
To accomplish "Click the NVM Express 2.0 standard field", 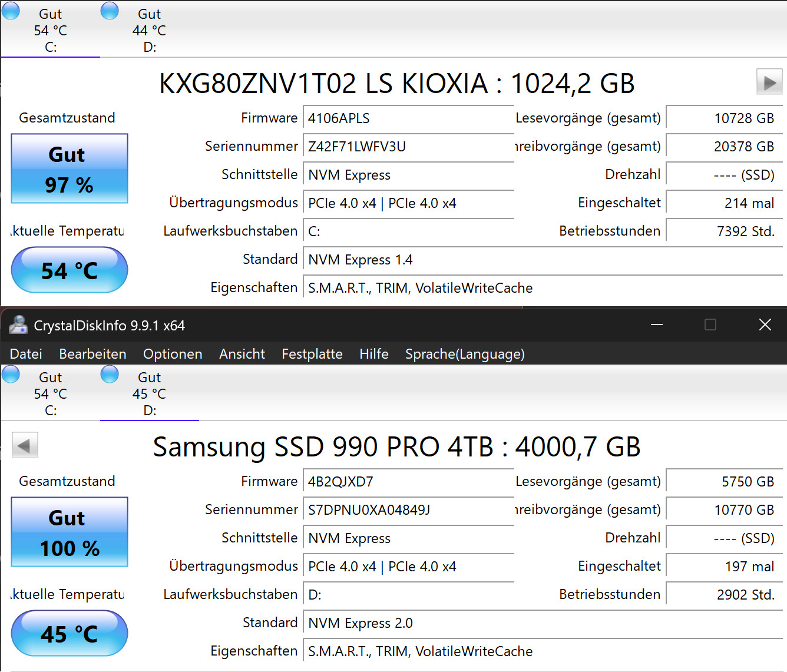I will click(543, 623).
